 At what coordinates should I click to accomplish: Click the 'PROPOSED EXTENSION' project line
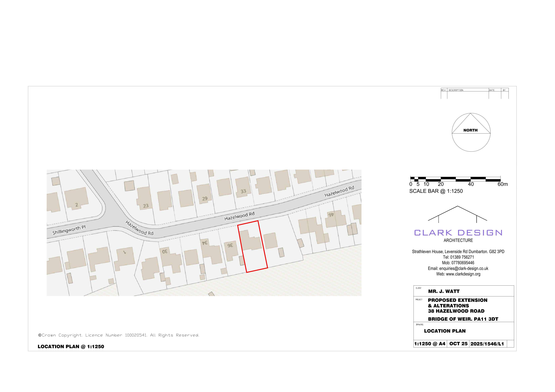pos(458,300)
